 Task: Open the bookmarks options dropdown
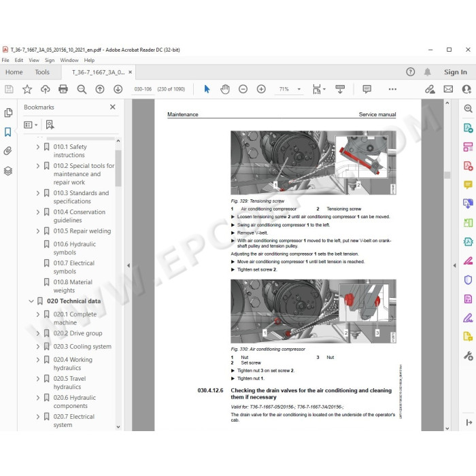tap(31, 124)
